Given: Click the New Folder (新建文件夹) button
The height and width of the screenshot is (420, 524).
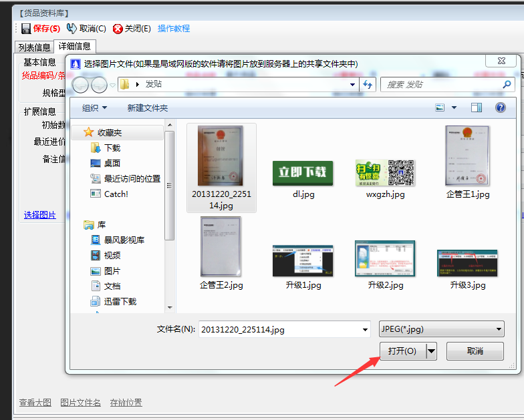Looking at the screenshot, I should click(x=147, y=108).
